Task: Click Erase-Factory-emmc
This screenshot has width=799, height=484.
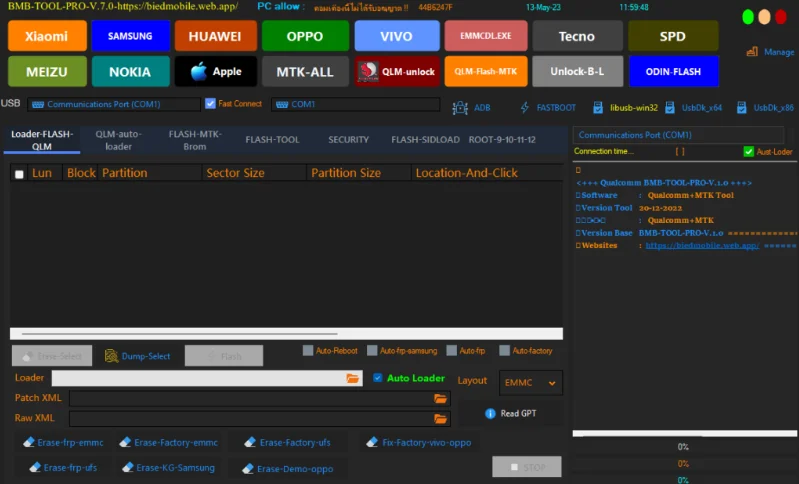Action: click(x=169, y=442)
